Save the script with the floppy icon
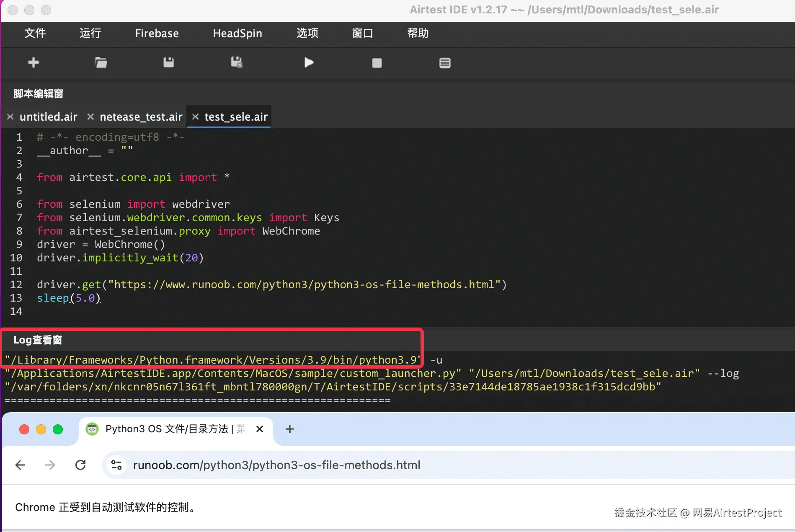Viewport: 795px width, 532px height. coord(169,62)
